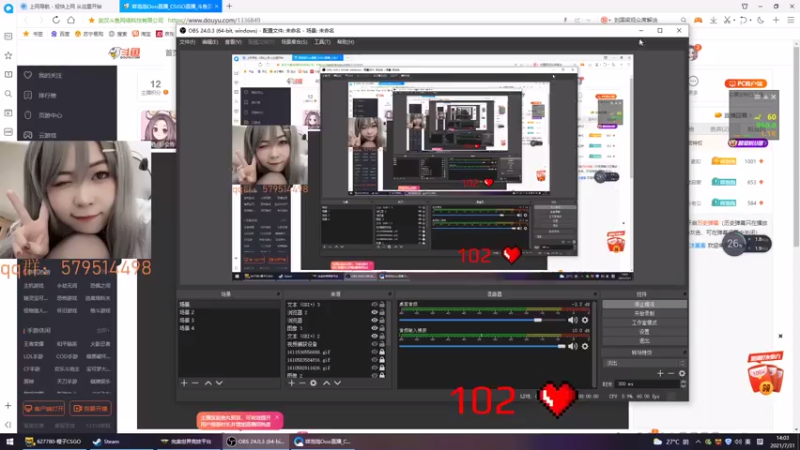The height and width of the screenshot is (450, 800).
Task: Move scene up in Scenes panel
Action: tap(208, 383)
